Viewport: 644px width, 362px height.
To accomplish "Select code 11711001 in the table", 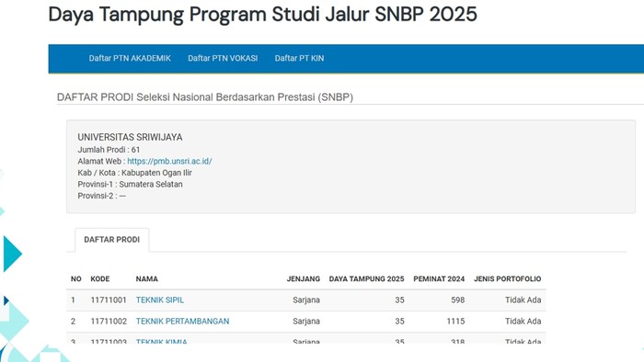I will point(109,300).
